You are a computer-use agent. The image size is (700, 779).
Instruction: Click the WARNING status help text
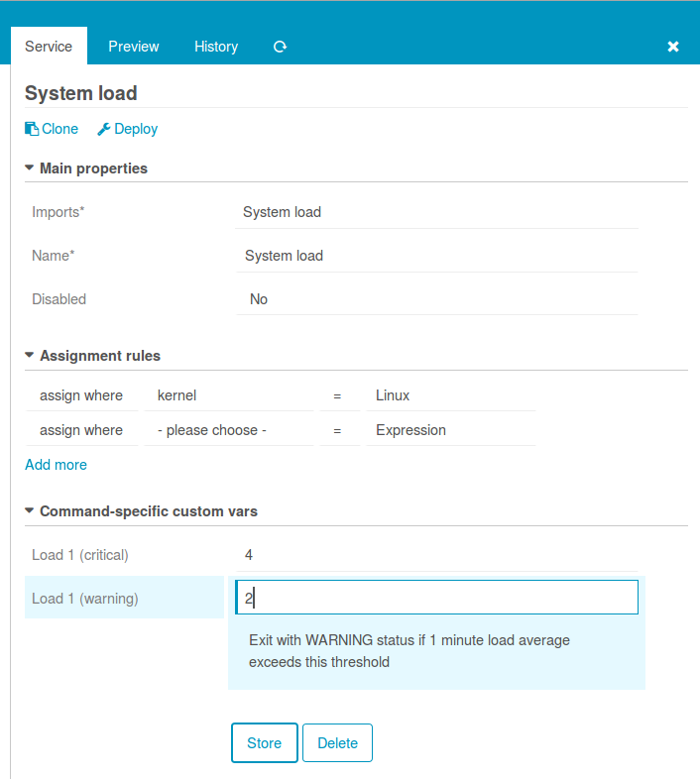(409, 651)
